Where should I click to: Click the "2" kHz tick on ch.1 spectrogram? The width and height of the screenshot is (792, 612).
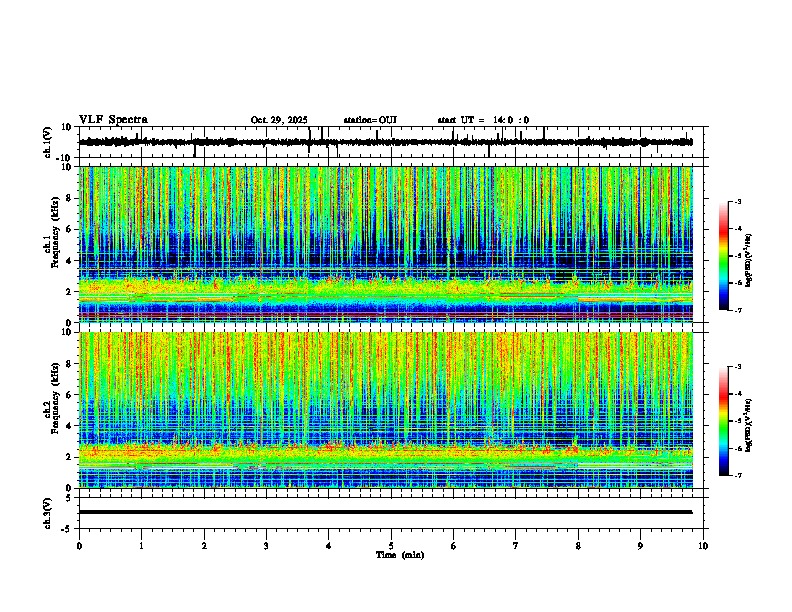[70, 292]
